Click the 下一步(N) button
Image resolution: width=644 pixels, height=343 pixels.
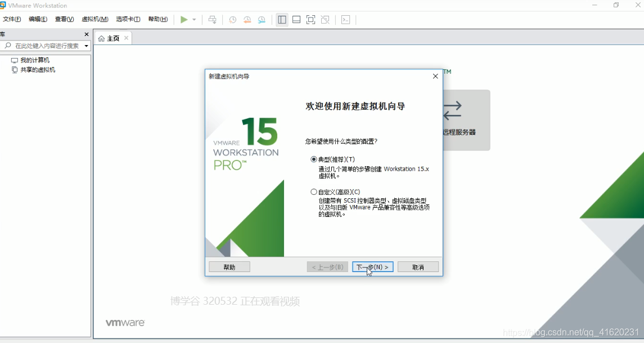372,267
